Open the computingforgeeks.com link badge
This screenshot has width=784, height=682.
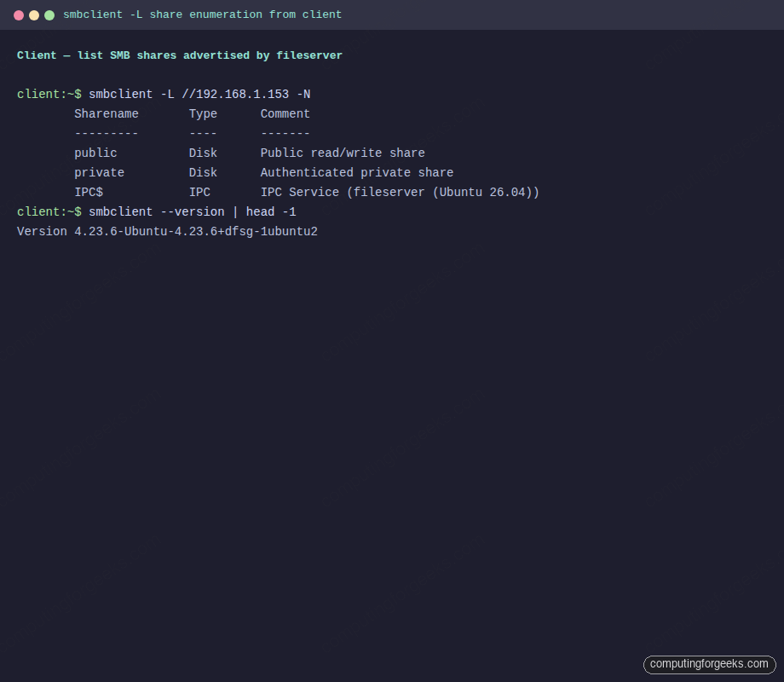(710, 664)
